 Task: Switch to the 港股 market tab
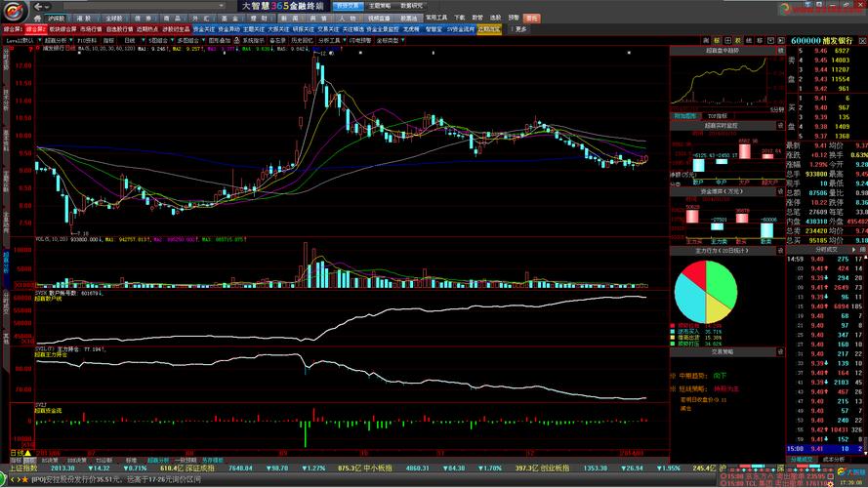pos(84,19)
